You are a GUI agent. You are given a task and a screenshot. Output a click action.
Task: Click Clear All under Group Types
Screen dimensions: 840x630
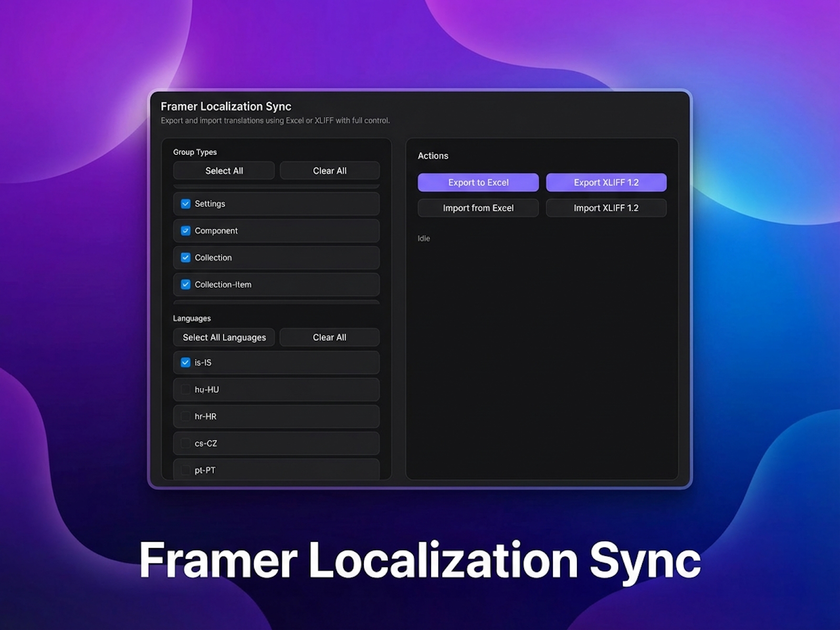tap(330, 171)
